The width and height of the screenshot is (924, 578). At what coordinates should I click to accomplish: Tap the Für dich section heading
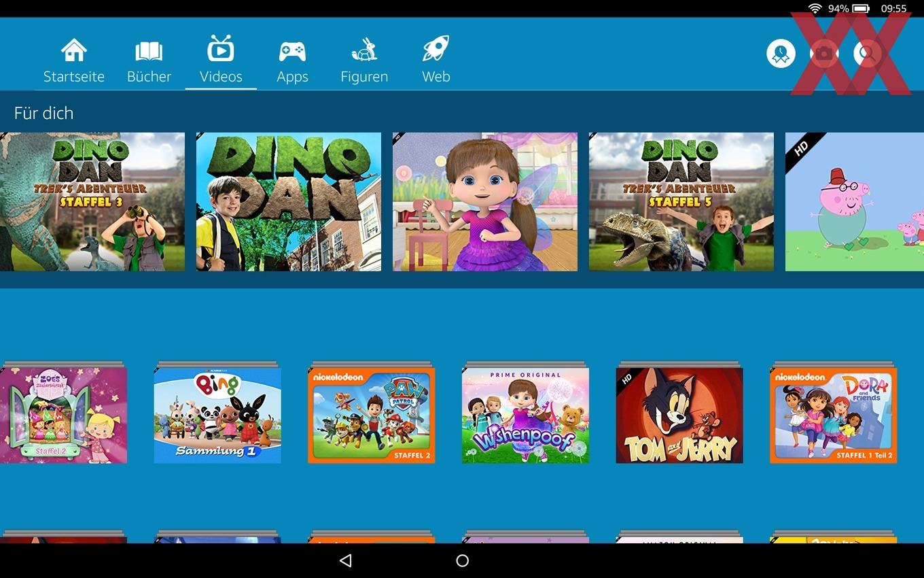(43, 113)
